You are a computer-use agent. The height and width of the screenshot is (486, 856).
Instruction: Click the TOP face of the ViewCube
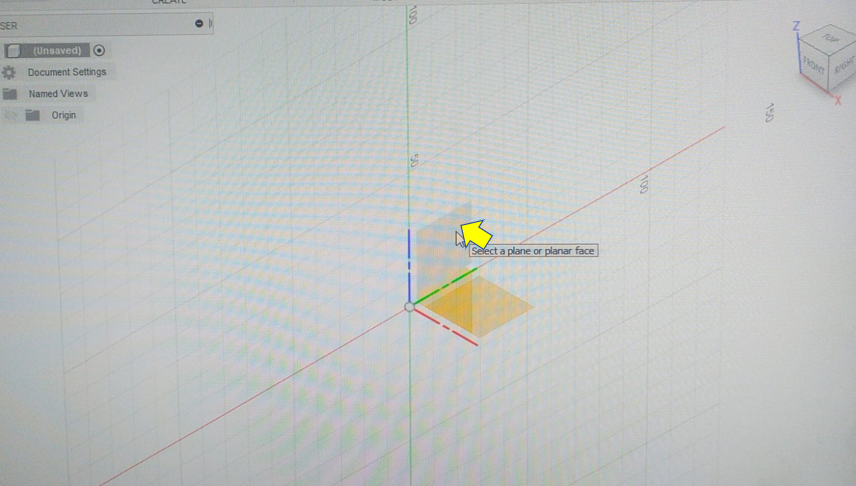(830, 38)
